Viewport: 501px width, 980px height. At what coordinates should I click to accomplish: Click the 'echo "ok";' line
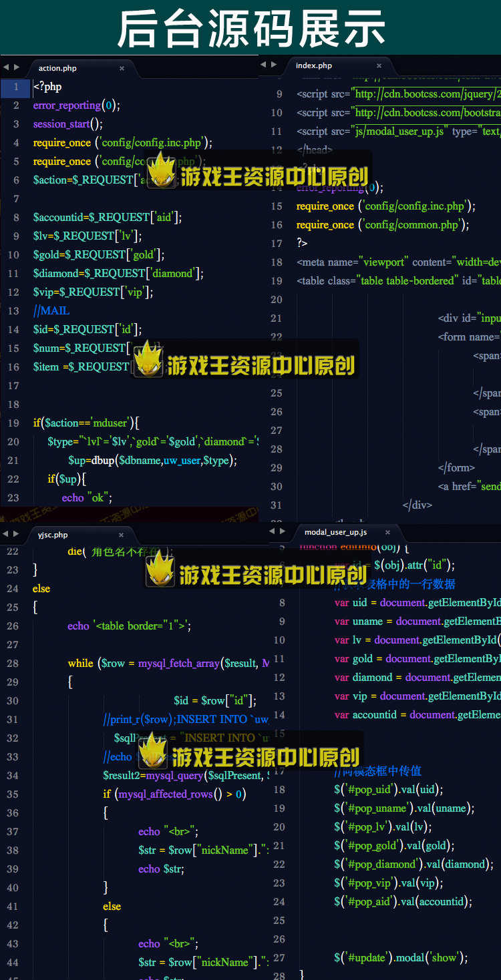tap(87, 498)
